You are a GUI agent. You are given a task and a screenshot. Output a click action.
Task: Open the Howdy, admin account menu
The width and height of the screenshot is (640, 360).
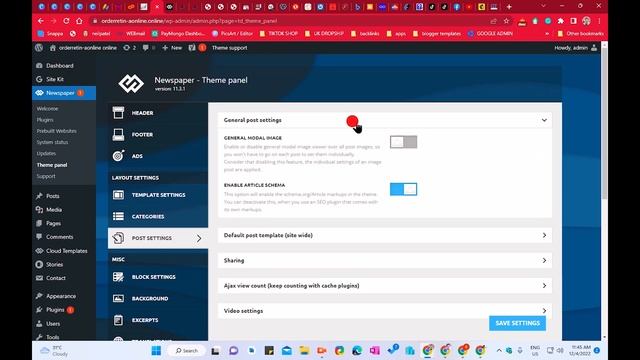576,48
